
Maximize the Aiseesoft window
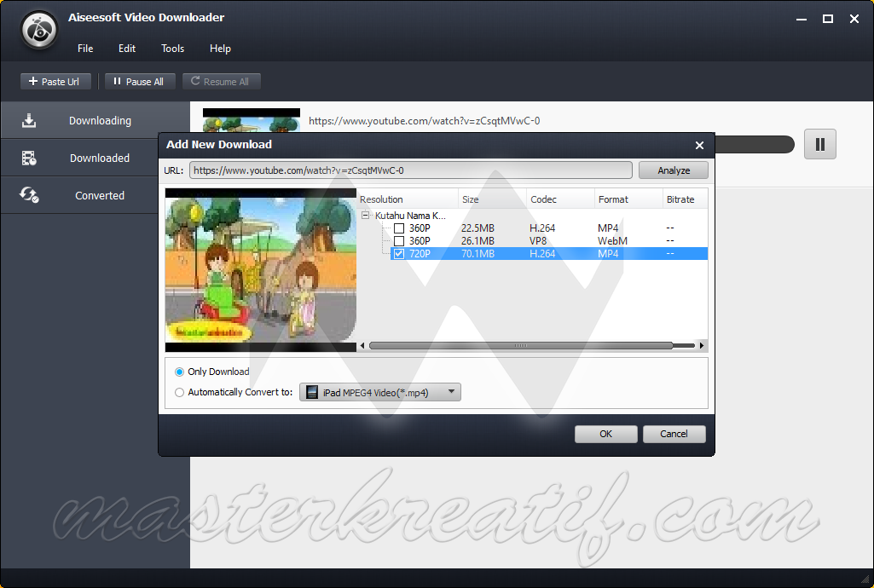pyautogui.click(x=828, y=19)
